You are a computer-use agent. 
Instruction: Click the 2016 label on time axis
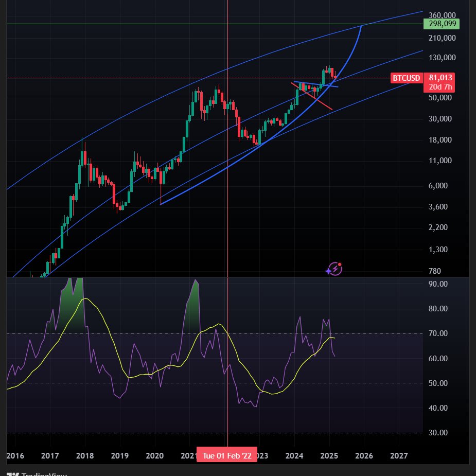[x=15, y=455]
